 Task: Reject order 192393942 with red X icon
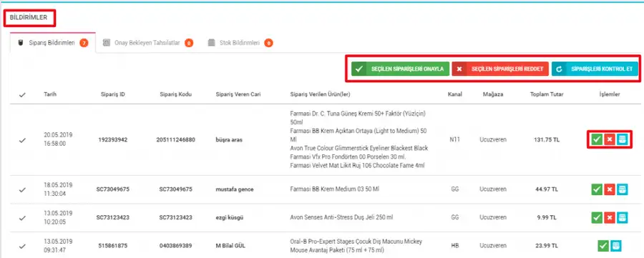pyautogui.click(x=610, y=140)
